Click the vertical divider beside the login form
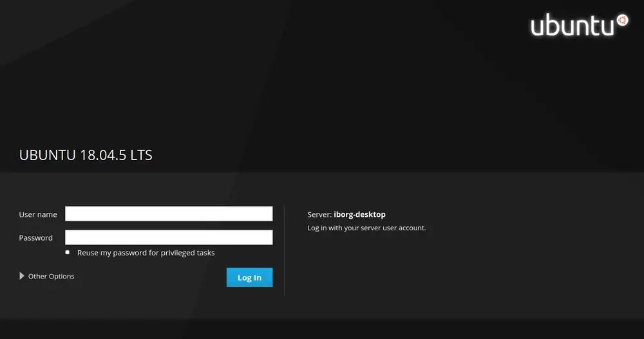 [284, 251]
